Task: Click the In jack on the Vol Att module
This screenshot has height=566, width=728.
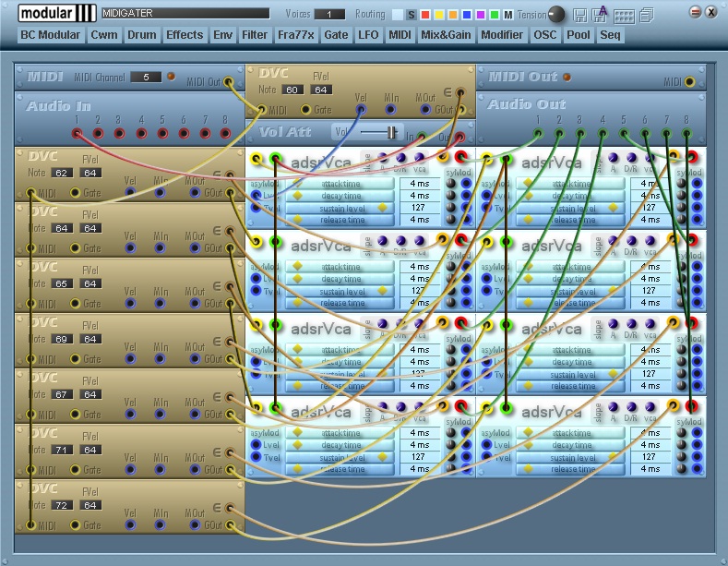Action: pos(421,137)
